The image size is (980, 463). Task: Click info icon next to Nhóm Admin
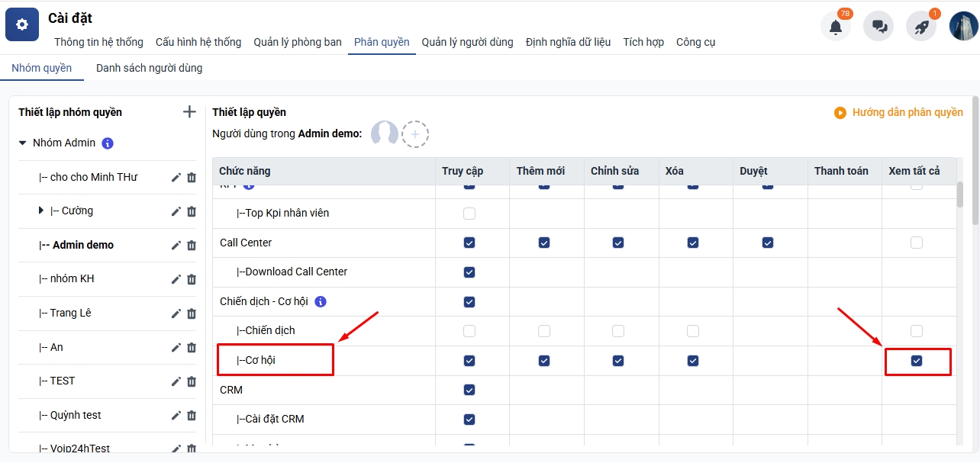(x=108, y=143)
